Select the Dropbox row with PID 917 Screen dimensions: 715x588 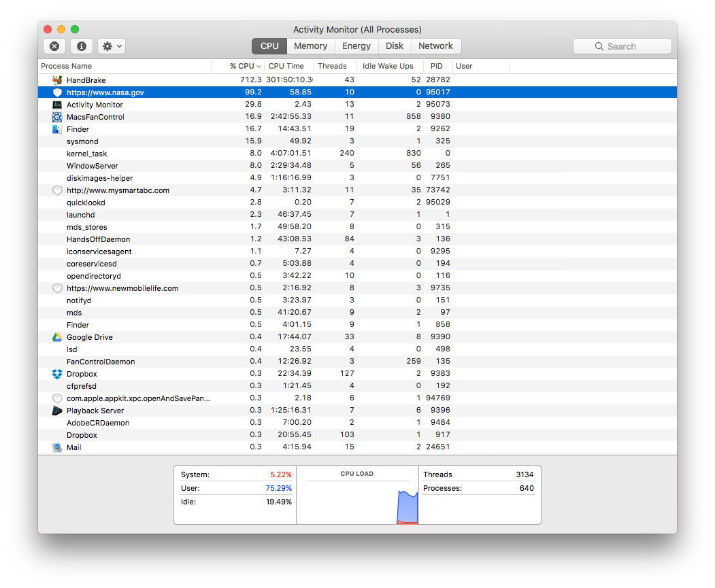(x=357, y=435)
